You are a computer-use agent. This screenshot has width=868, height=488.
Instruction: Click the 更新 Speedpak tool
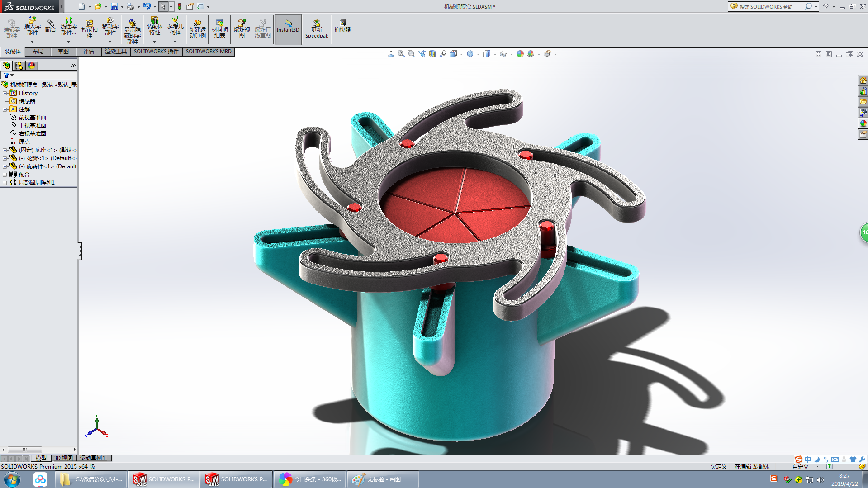tap(317, 28)
